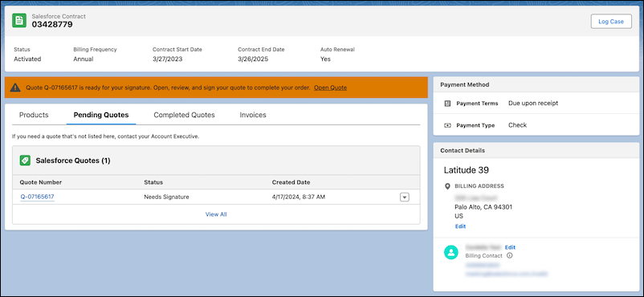Click the green Salesforce Quotes tag icon
The image size is (644, 297).
pyautogui.click(x=25, y=161)
